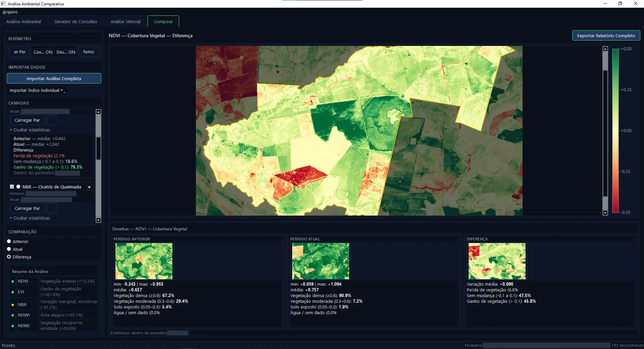Click the first Carregar Par button
The image size is (644, 349).
point(27,120)
